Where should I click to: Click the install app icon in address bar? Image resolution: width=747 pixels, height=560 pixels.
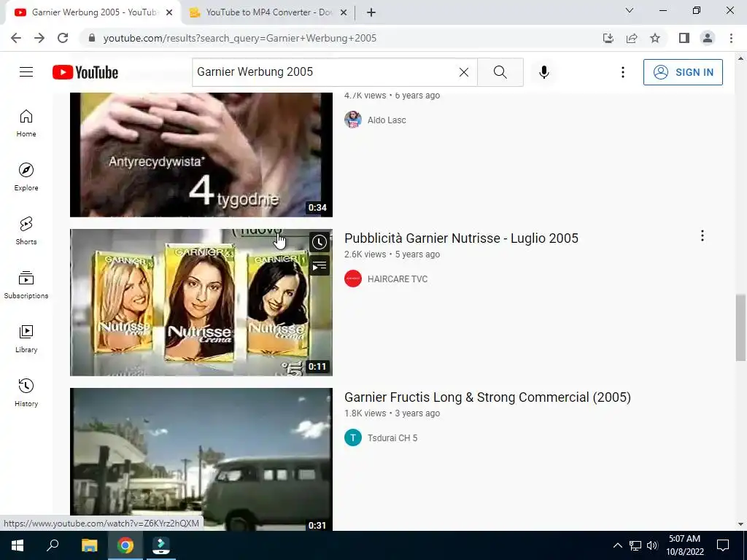tap(608, 38)
